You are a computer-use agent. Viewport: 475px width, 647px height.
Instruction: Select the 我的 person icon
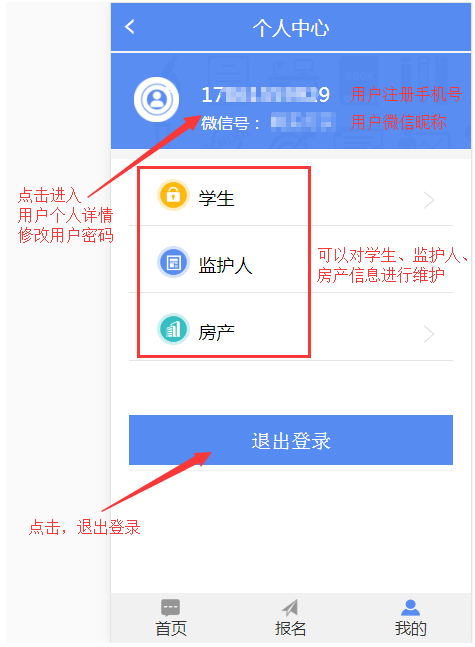click(410, 608)
